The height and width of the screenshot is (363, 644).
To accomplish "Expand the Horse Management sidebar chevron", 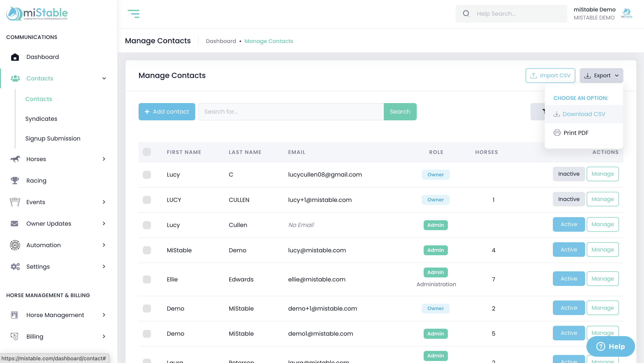I will [x=104, y=315].
